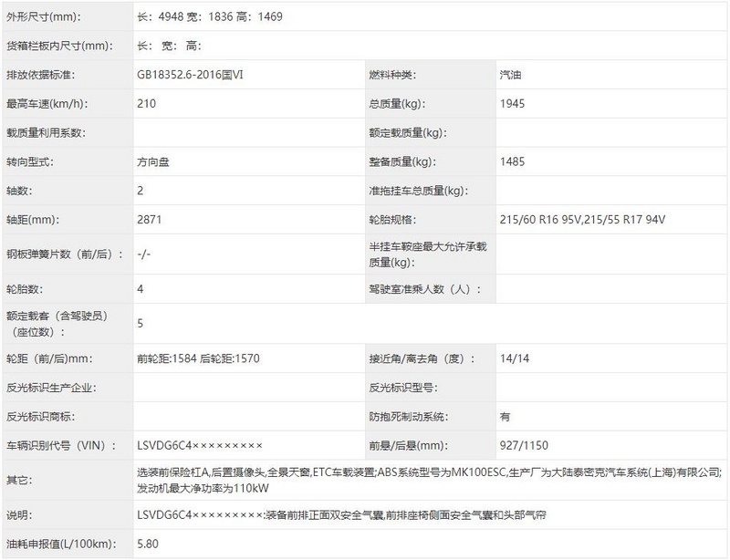Select tire spec 215/60 R16 95V,215/55 R17 94V
Screen dimensions: 730x560
pyautogui.click(x=582, y=220)
